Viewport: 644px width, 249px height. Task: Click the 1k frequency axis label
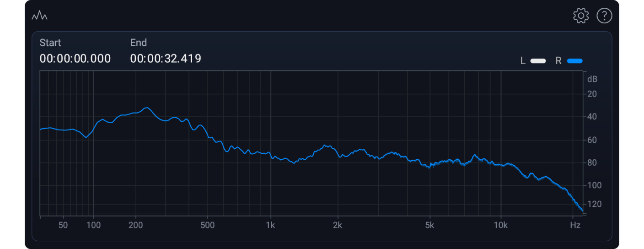point(270,225)
